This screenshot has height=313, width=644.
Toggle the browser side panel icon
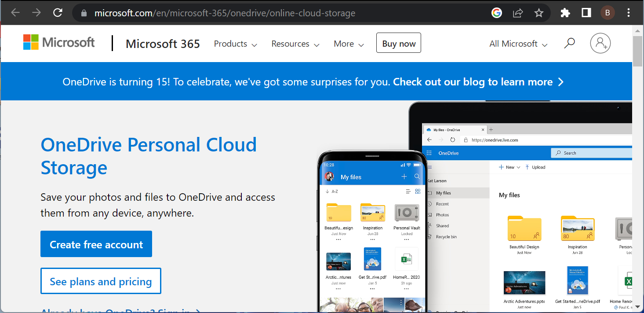pyautogui.click(x=586, y=13)
